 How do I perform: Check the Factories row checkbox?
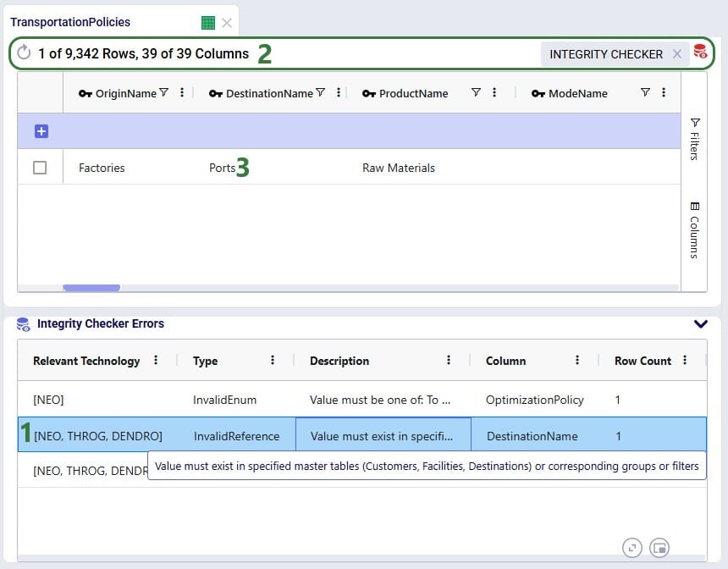pyautogui.click(x=40, y=168)
